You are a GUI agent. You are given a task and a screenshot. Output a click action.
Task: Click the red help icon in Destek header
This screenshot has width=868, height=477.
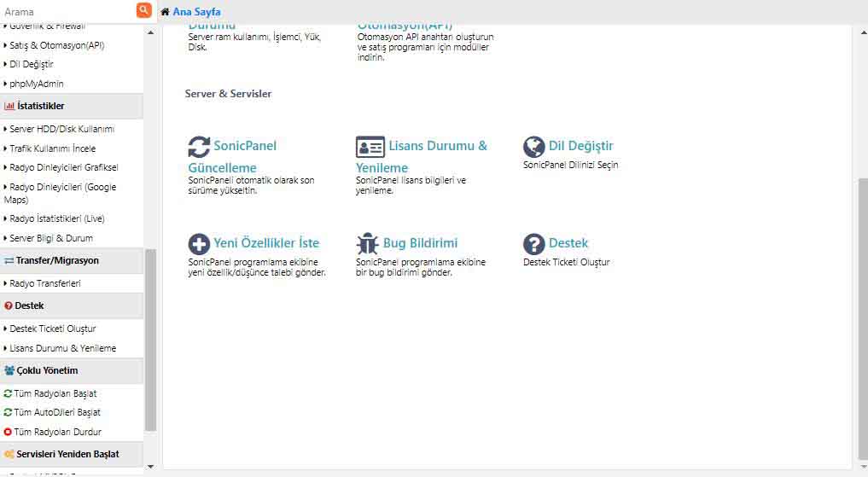(x=9, y=306)
